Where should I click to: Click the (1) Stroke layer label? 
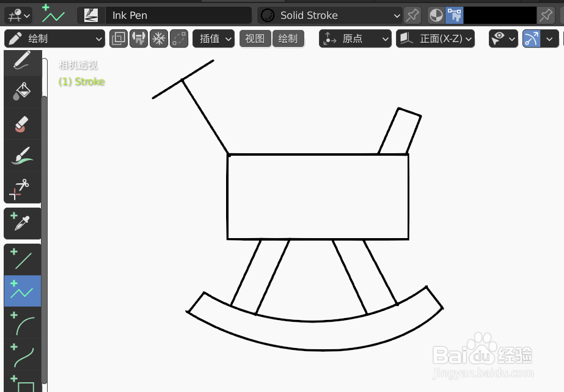[81, 82]
